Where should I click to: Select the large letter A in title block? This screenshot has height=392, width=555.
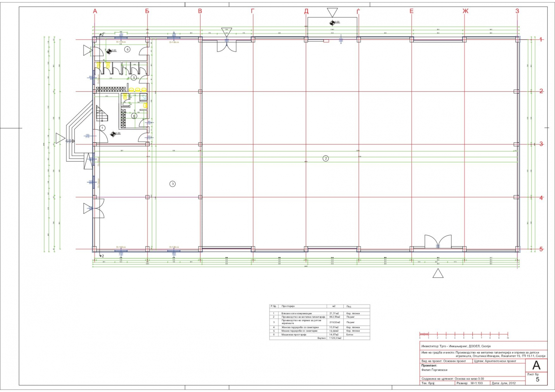click(x=536, y=366)
